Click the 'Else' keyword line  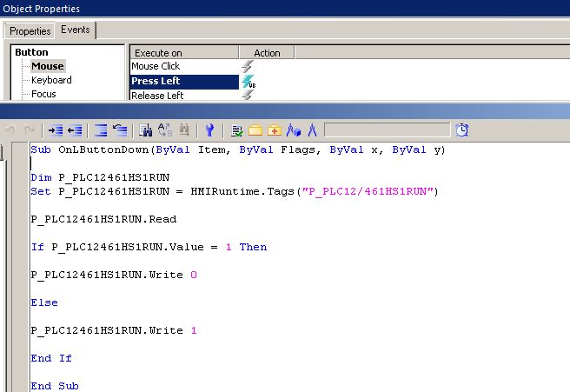pyautogui.click(x=44, y=302)
